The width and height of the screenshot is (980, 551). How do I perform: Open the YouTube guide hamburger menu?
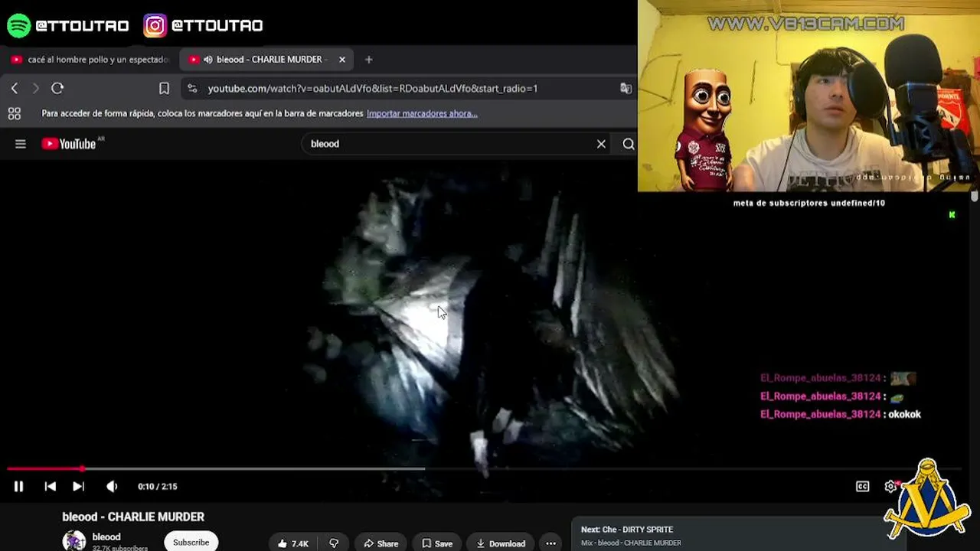(21, 144)
